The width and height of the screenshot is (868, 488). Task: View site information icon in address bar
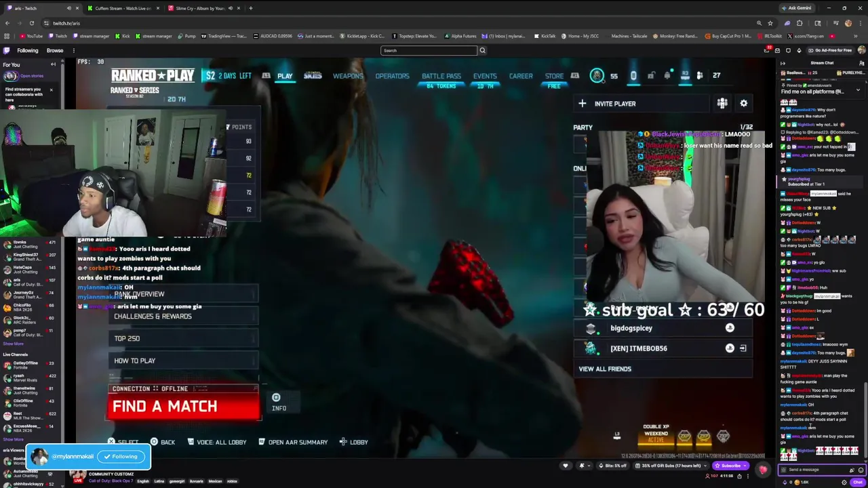(47, 23)
